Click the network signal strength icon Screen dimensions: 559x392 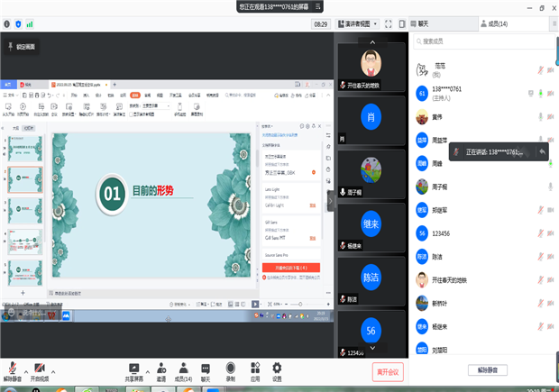click(x=29, y=24)
